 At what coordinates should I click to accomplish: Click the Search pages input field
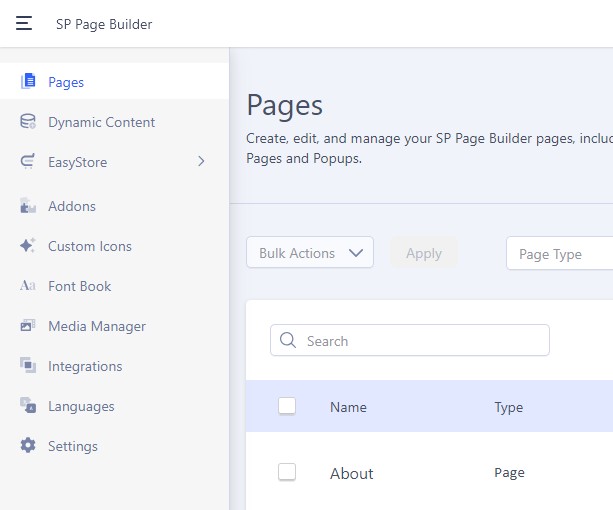(x=420, y=341)
